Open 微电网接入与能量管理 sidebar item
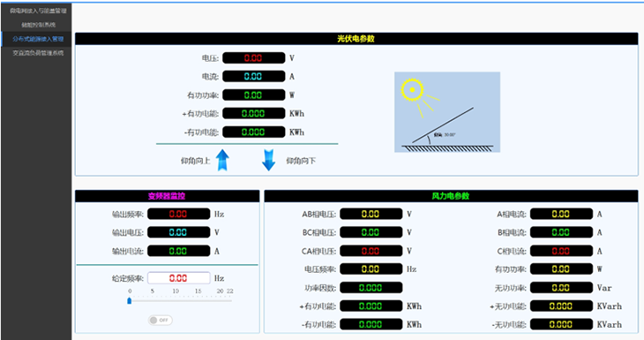Image resolution: width=644 pixels, height=340 pixels. coord(38,11)
